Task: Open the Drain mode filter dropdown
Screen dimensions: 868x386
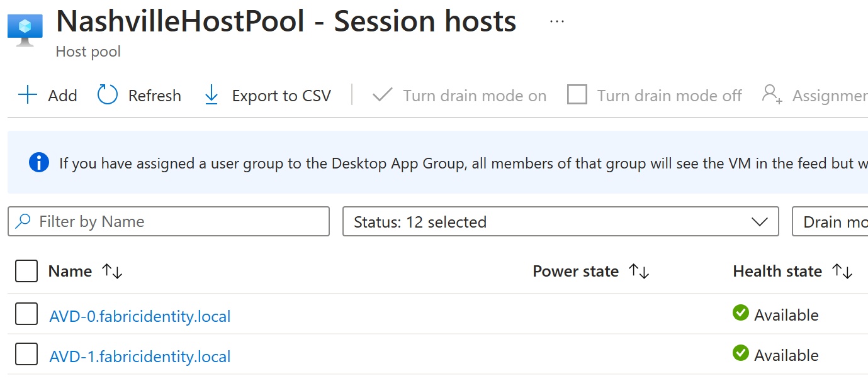Action: coord(830,221)
